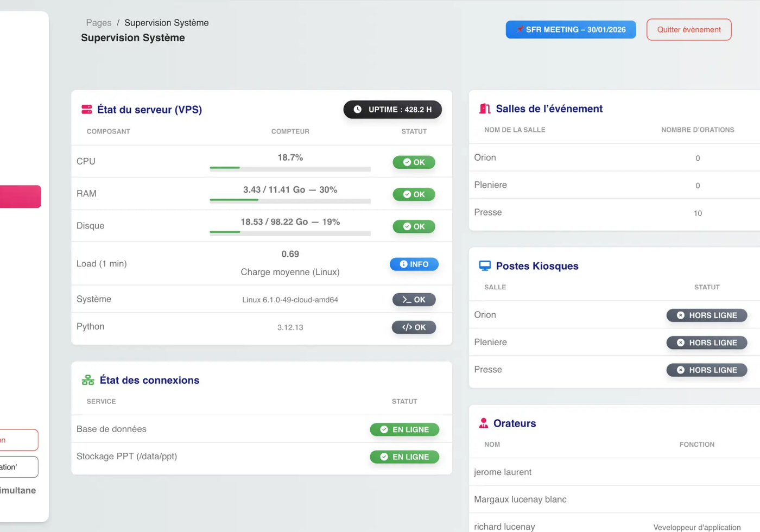This screenshot has height=532, width=760.
Task: Open the SFR MEETING – 30/01/2026 event button
Action: coord(571,29)
